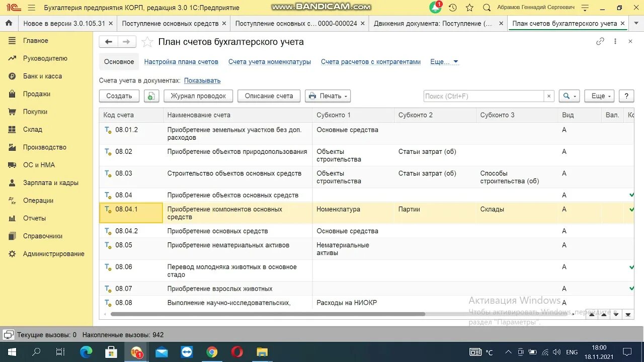
Task: Open File Explorer from taskbar
Action: 262,352
